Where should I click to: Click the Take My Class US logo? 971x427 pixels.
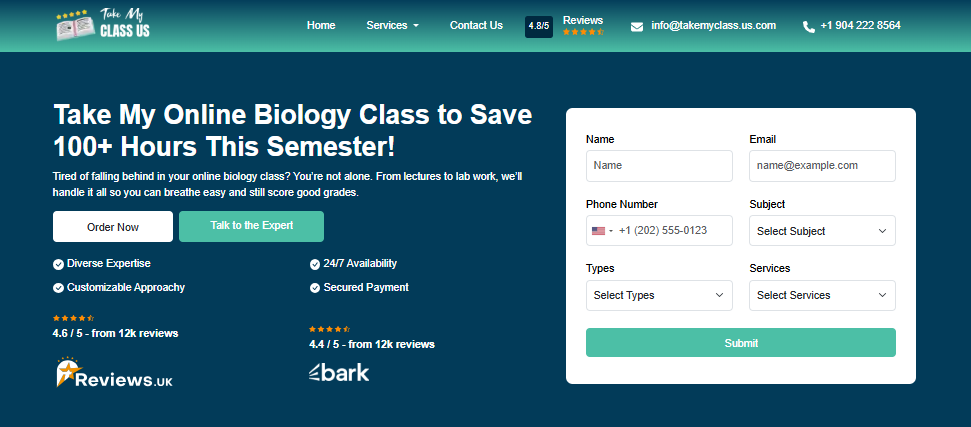(x=103, y=25)
